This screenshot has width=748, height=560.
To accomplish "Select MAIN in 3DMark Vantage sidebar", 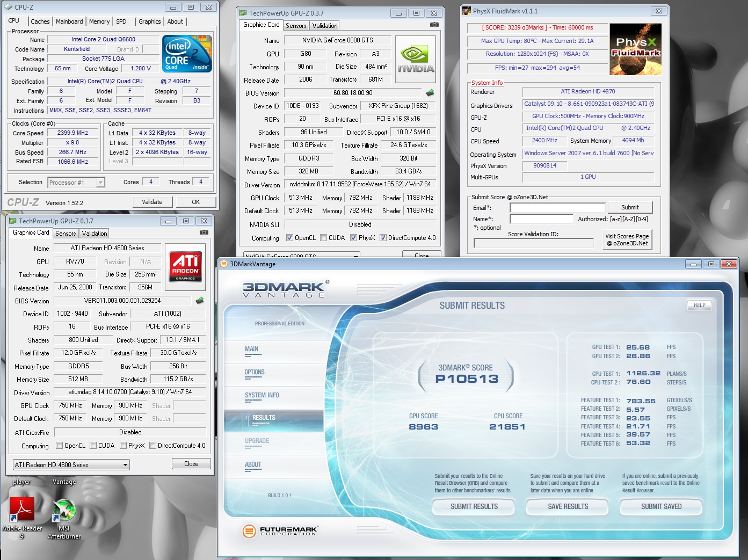I will [251, 349].
